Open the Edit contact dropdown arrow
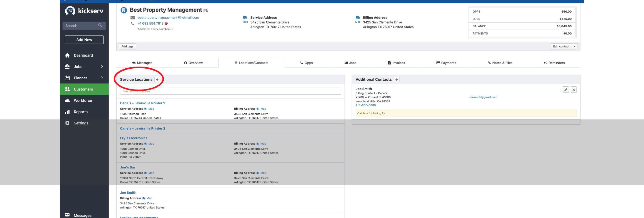644x218 pixels. (x=574, y=46)
